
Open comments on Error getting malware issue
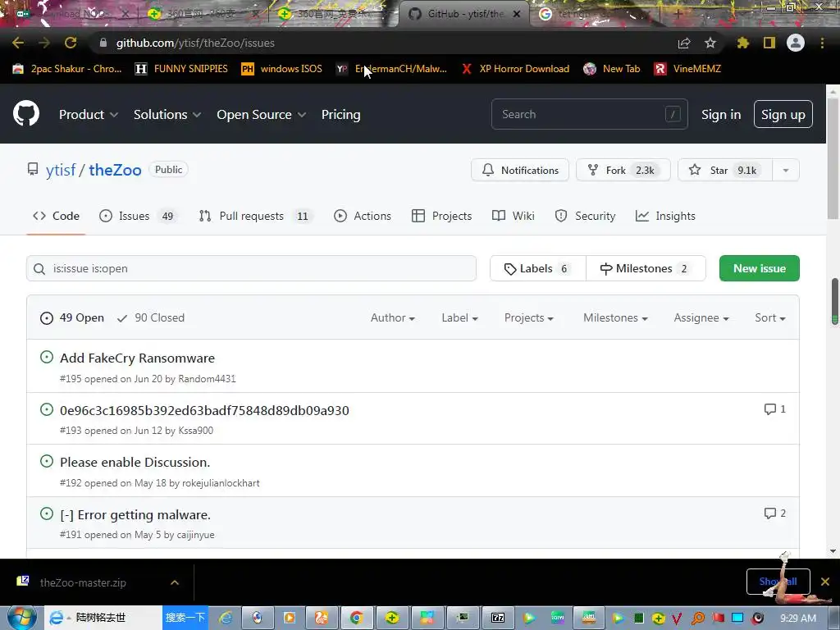coord(775,514)
